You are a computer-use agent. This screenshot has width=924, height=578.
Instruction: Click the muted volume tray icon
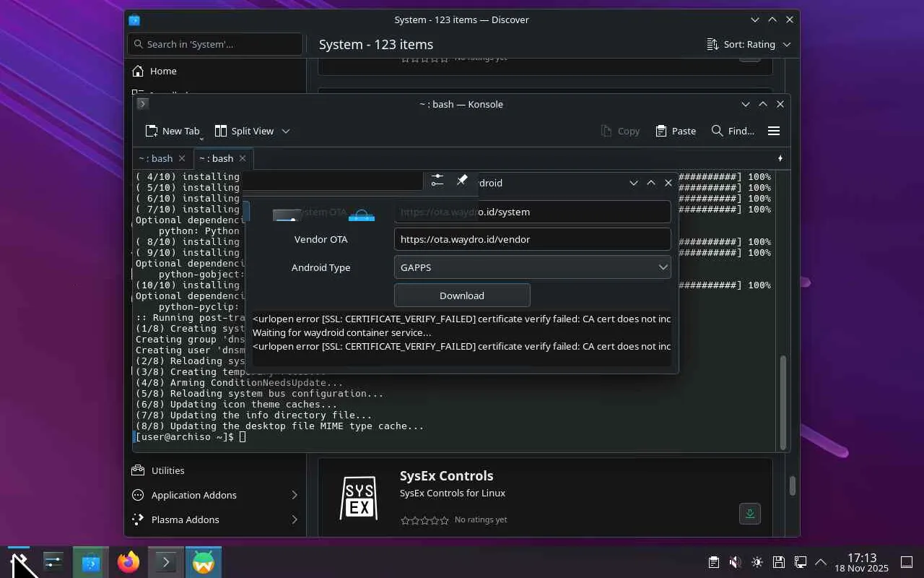735,562
